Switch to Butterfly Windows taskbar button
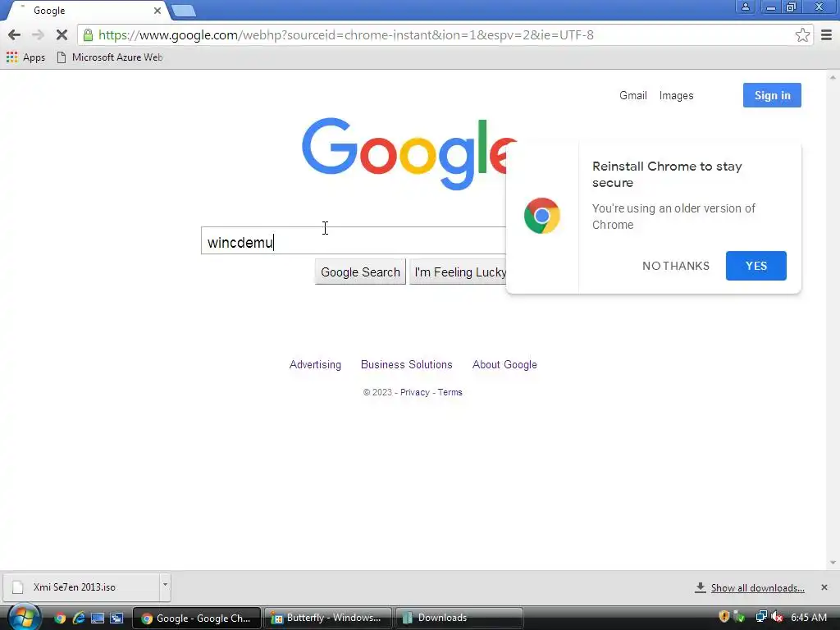The image size is (840, 630). [x=328, y=619]
